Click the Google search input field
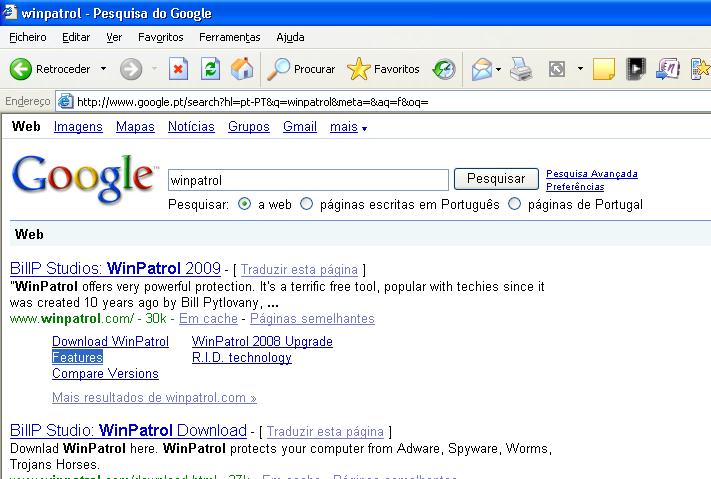The image size is (711, 479). click(x=308, y=180)
